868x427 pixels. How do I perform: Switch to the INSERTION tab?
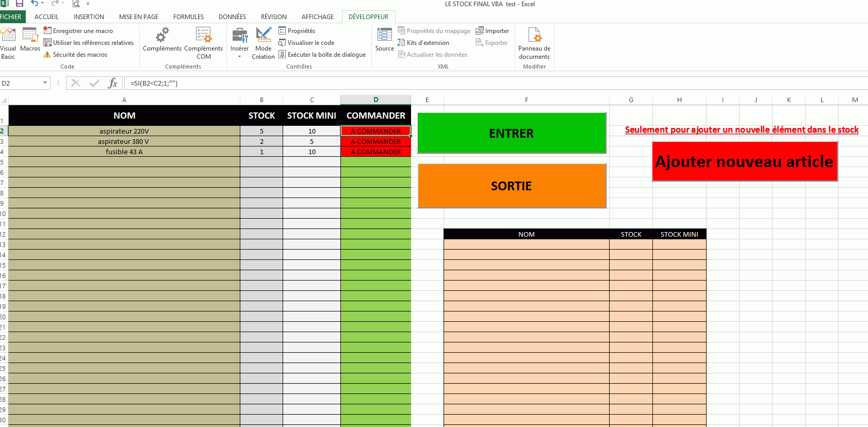pyautogui.click(x=89, y=17)
